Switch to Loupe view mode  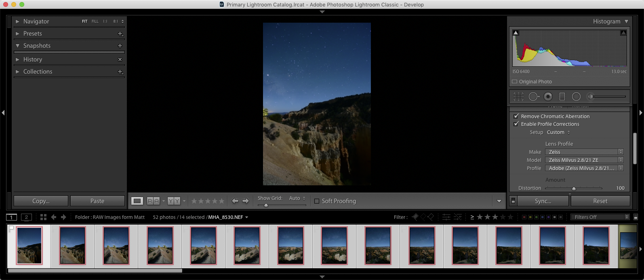pyautogui.click(x=137, y=201)
